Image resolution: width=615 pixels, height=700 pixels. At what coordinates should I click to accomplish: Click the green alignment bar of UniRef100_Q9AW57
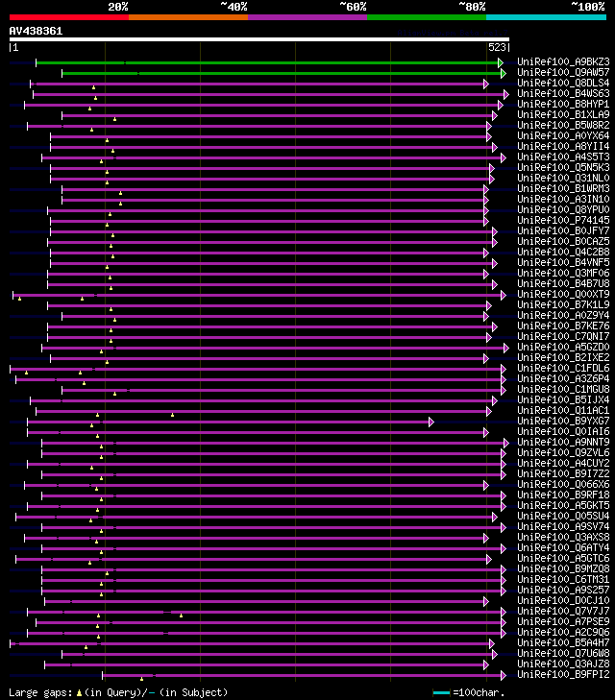(282, 73)
